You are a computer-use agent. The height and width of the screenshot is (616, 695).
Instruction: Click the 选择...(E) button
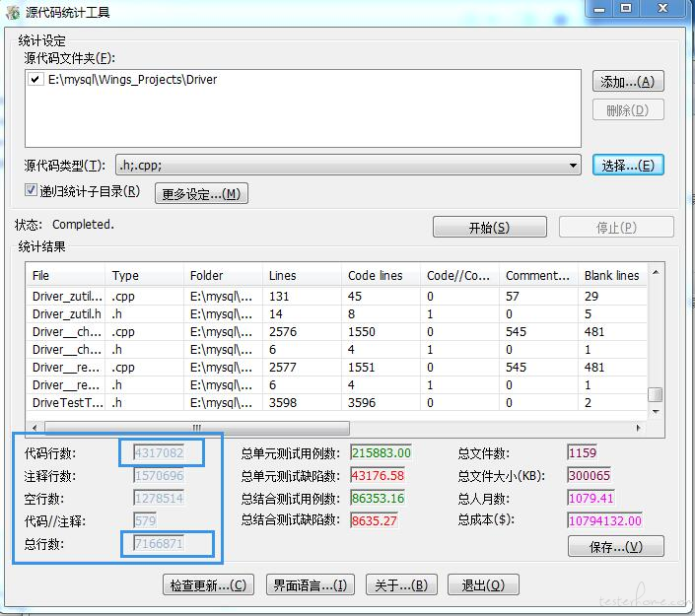(628, 166)
